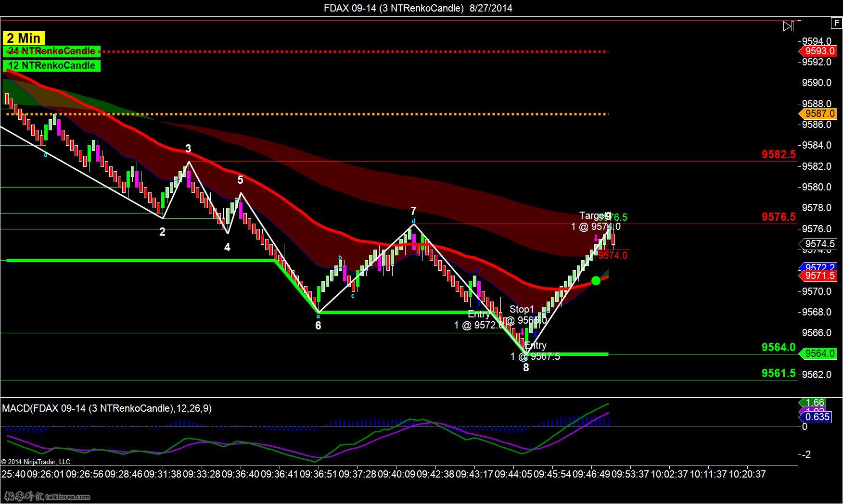Screen dimensions: 843x504
Task: Click the 09:36:51 time axis label
Action: 318,474
